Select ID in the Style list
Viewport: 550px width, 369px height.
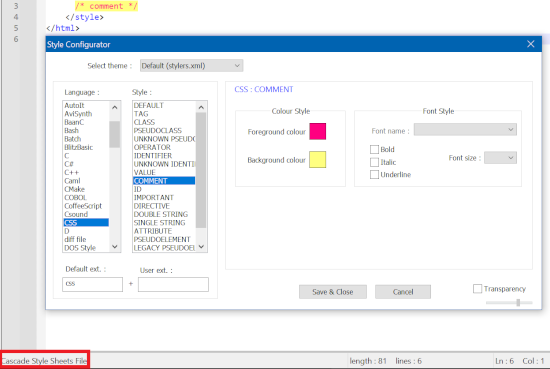coord(164,189)
